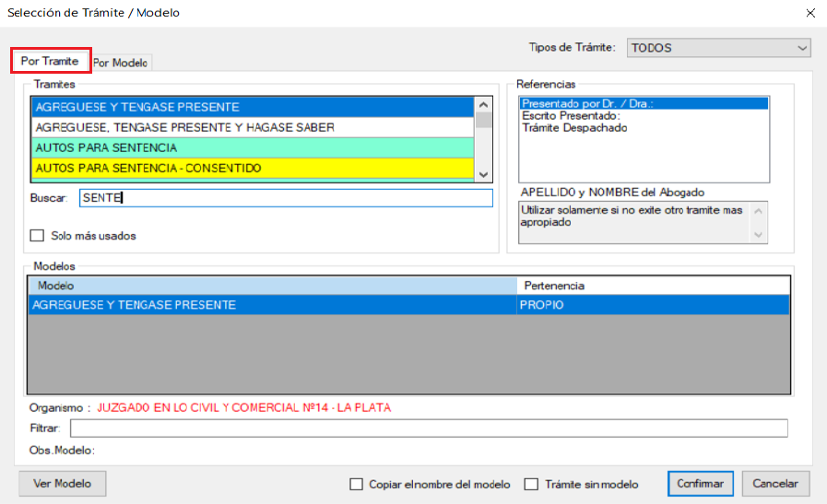Screen dimensions: 827x504
Task: Choose AUTOS PARA SENTENCIA - CONSENTIDO
Action: point(252,168)
